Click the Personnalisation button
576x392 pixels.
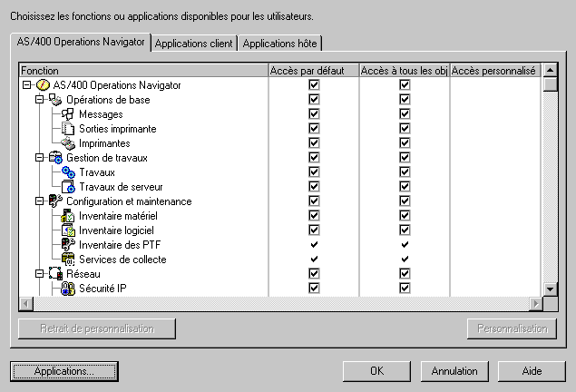point(513,328)
